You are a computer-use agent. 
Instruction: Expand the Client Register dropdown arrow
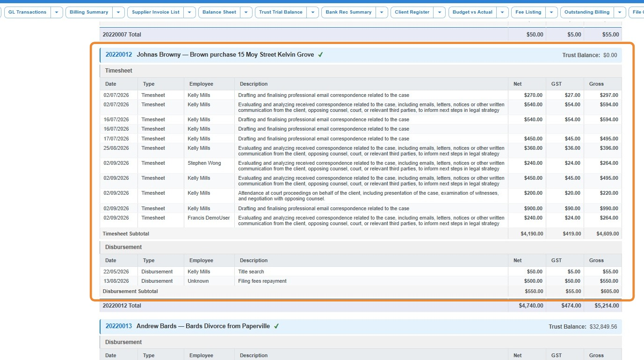pos(440,12)
